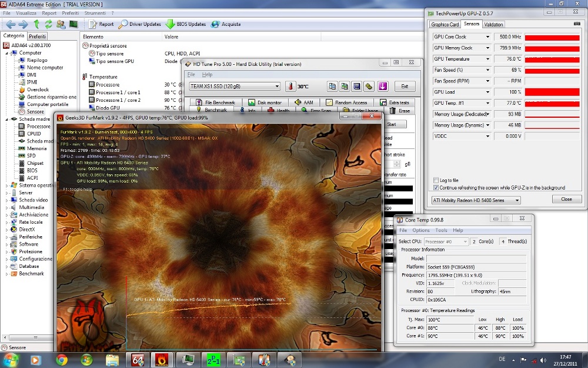Click the Elemento column header in AIDA64
This screenshot has height=368, width=588.
pos(121,37)
